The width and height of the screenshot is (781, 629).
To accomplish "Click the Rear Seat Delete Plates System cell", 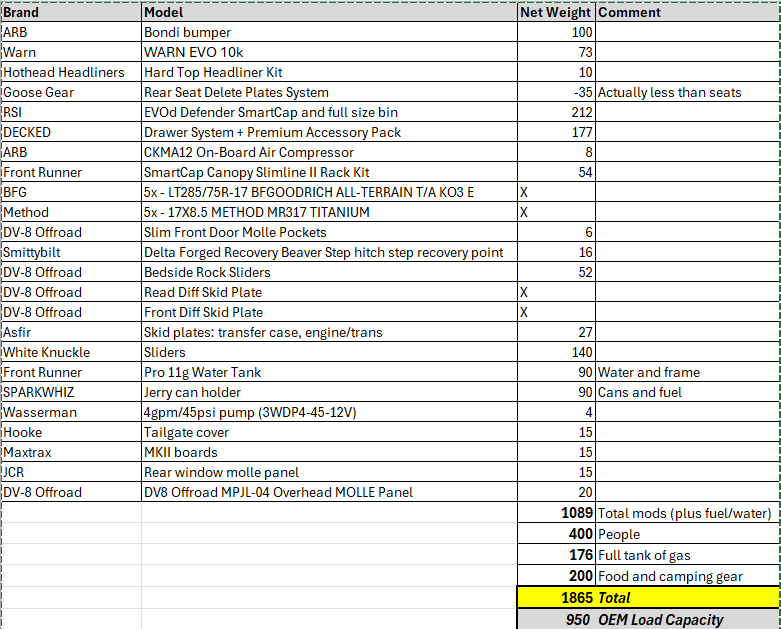I will (329, 92).
